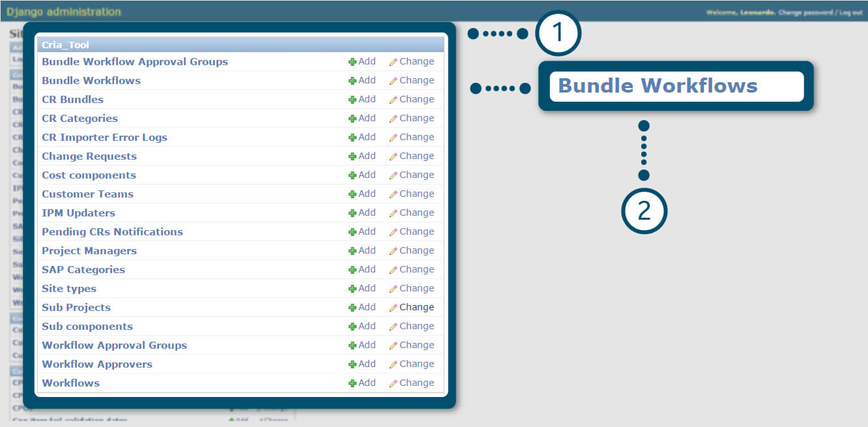
Task: Open the CR Categories model link
Action: (80, 119)
